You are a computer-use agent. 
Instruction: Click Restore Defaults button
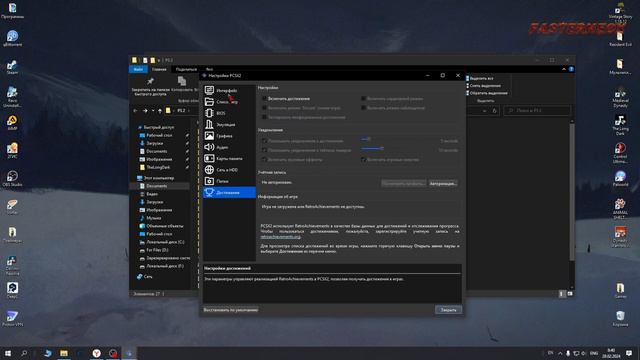(x=231, y=310)
